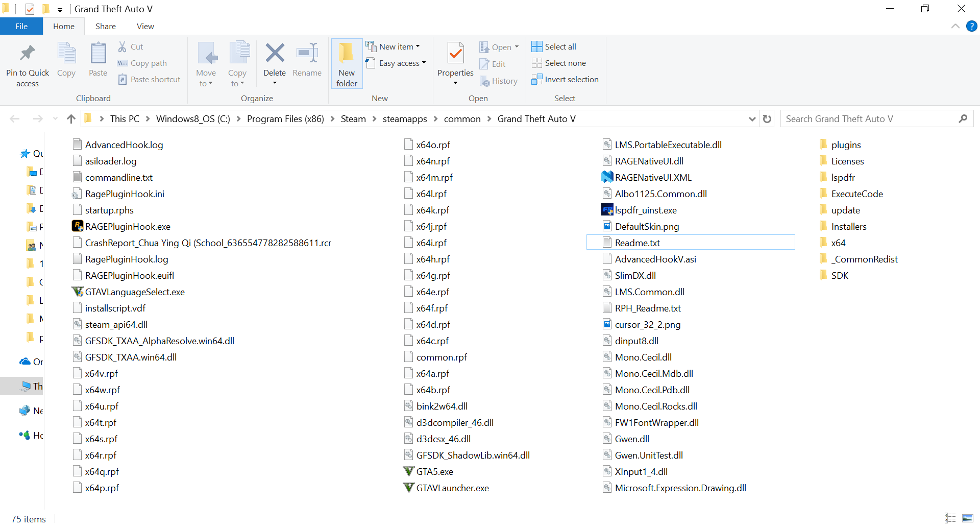Click the Cut scissors icon

coord(122,46)
